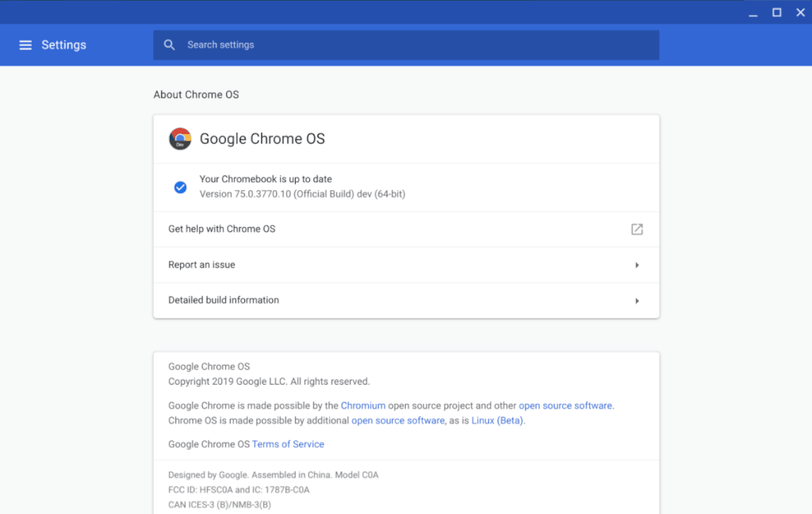The image size is (812, 514).
Task: Click the Dev badge on the Chrome logo
Action: [181, 144]
